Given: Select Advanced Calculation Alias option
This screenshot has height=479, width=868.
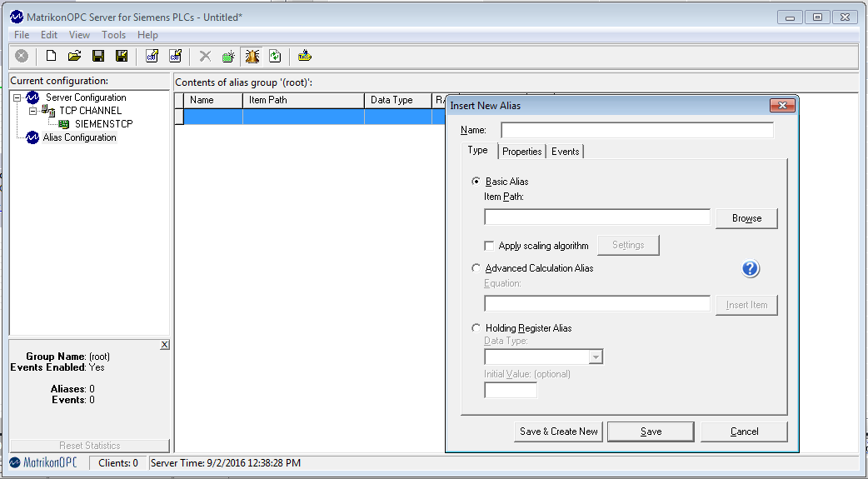Looking at the screenshot, I should pos(476,268).
